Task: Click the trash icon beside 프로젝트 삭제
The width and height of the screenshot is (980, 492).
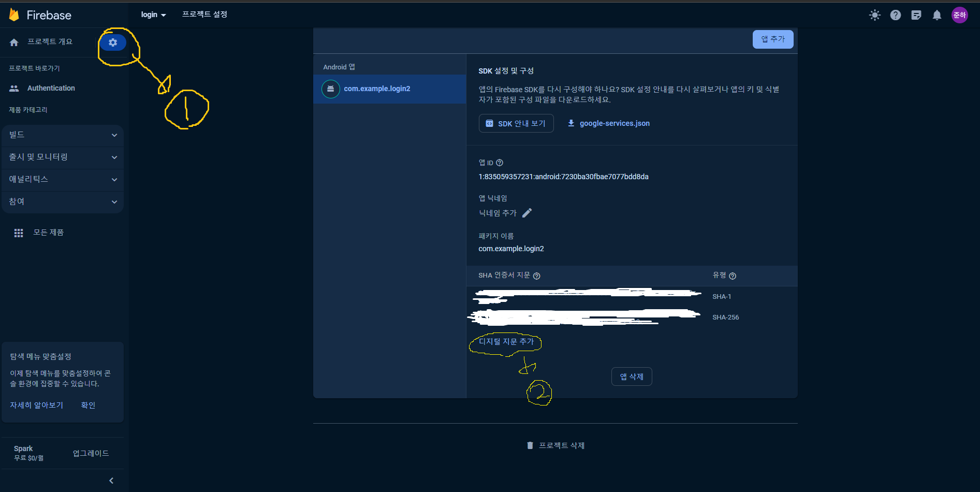Action: pyautogui.click(x=530, y=445)
